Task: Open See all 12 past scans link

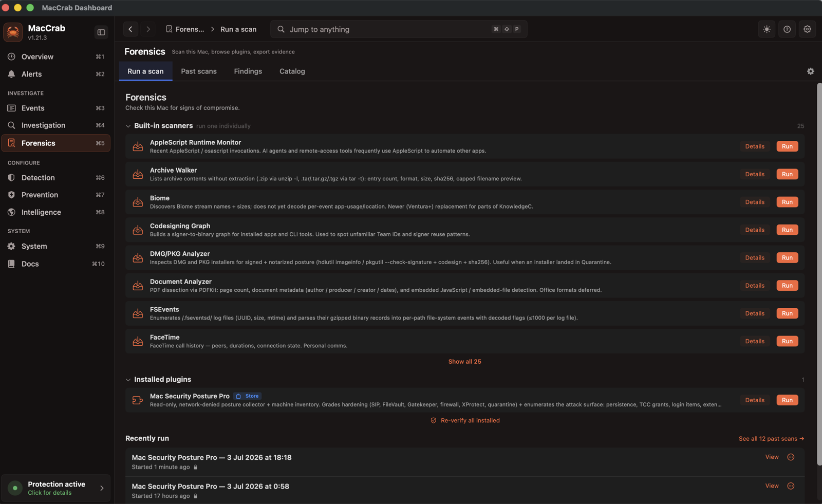Action: pyautogui.click(x=771, y=439)
